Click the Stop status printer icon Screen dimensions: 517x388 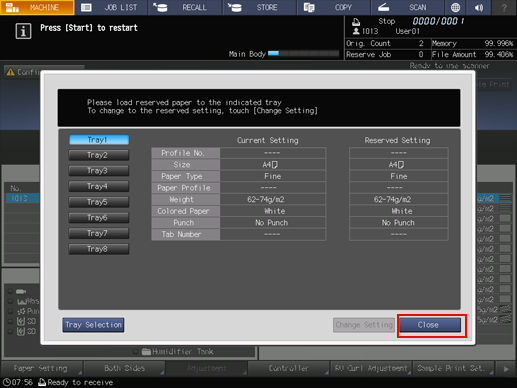click(356, 22)
